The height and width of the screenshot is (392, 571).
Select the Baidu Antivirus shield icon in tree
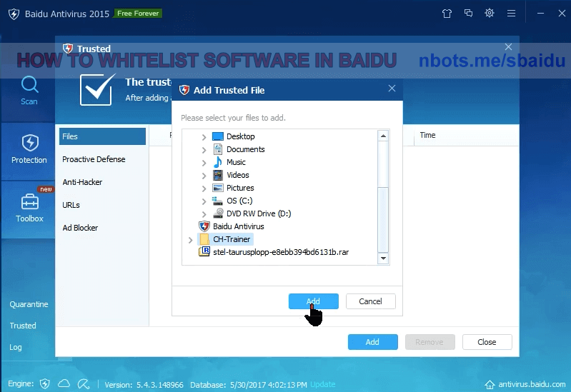204,226
